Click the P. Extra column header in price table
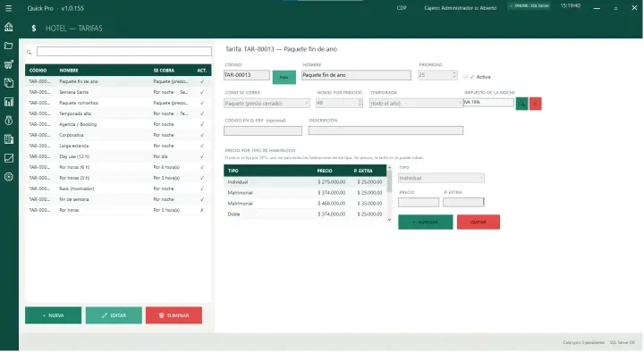The height and width of the screenshot is (352, 644). [x=363, y=171]
